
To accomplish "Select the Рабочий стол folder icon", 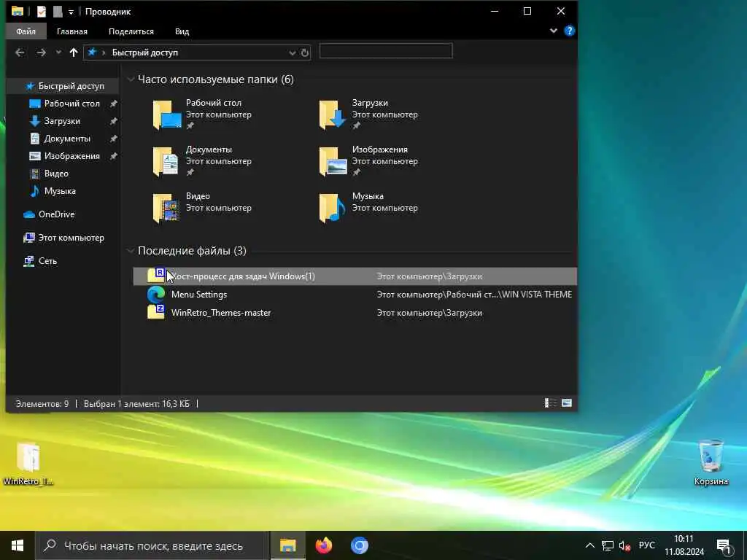I will (167, 114).
